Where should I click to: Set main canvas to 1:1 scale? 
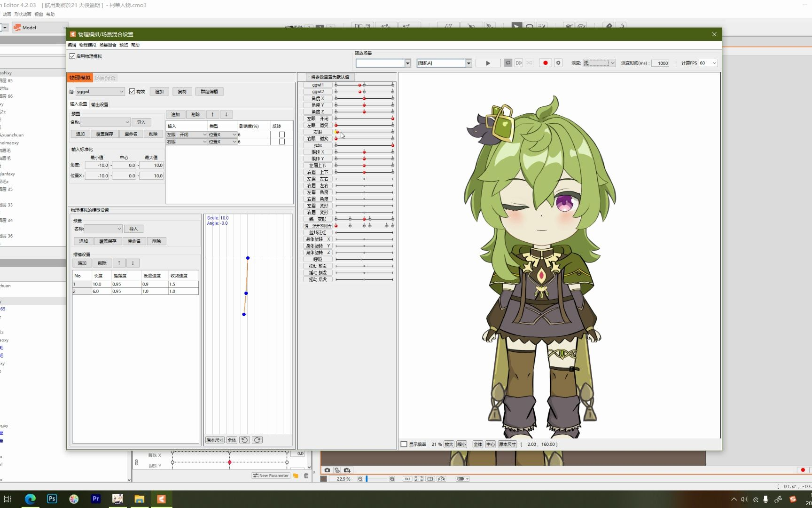pyautogui.click(x=407, y=479)
